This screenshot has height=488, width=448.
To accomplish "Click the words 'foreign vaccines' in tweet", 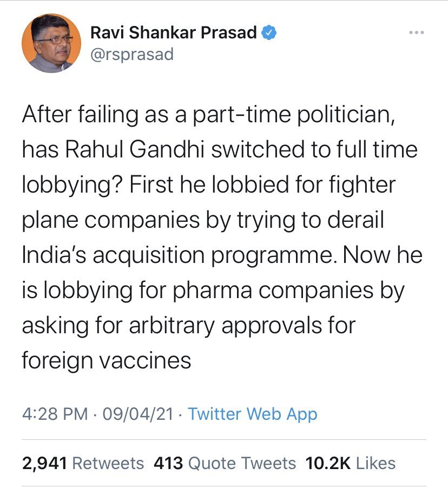I will pos(107,360).
